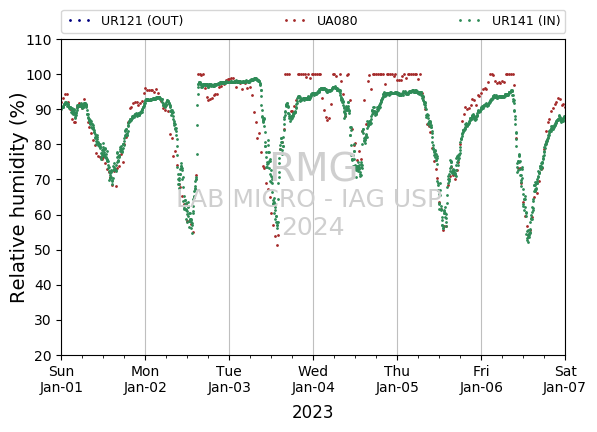
Task: Click the red dotted UA080 legend marker
Action: click(295, 21)
